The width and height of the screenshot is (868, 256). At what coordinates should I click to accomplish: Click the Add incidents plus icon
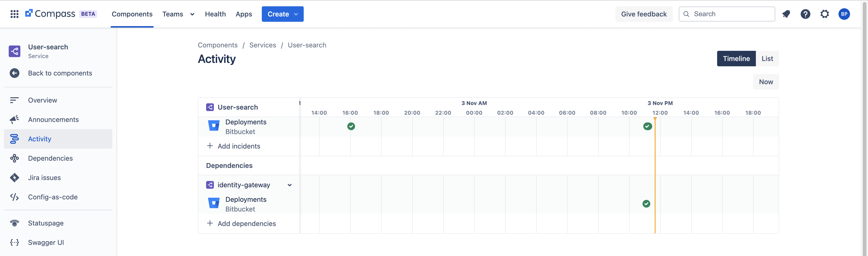tap(210, 146)
